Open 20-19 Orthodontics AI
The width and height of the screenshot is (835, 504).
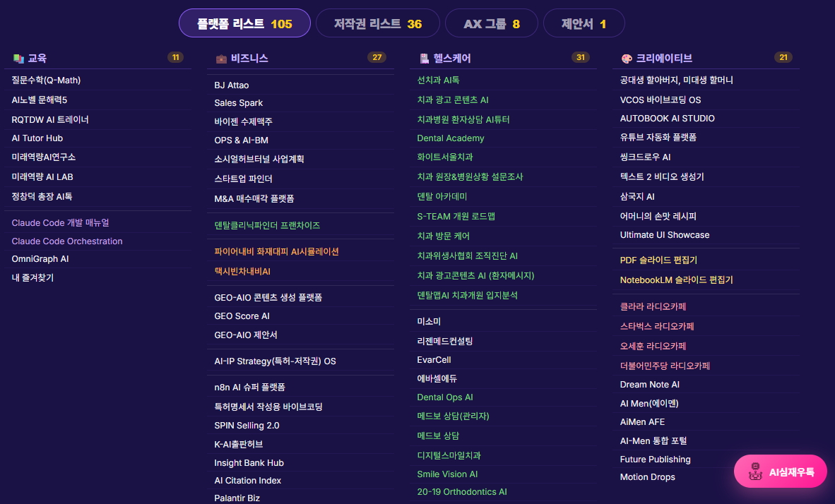pos(462,492)
